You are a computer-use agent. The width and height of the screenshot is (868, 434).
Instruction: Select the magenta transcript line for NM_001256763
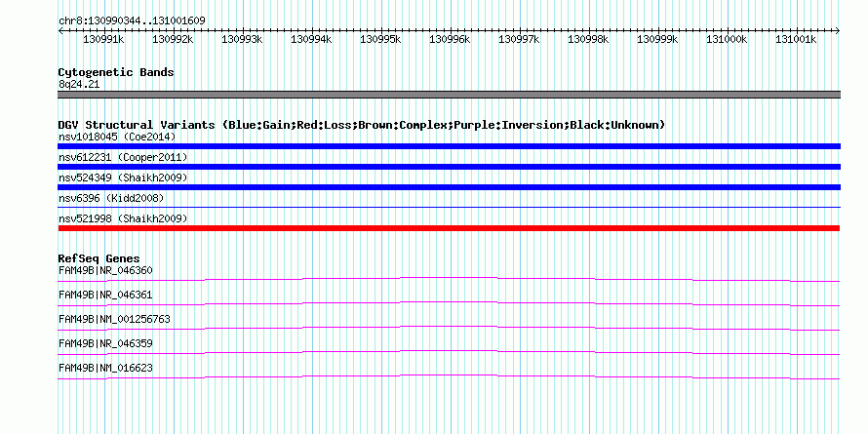[449, 329]
